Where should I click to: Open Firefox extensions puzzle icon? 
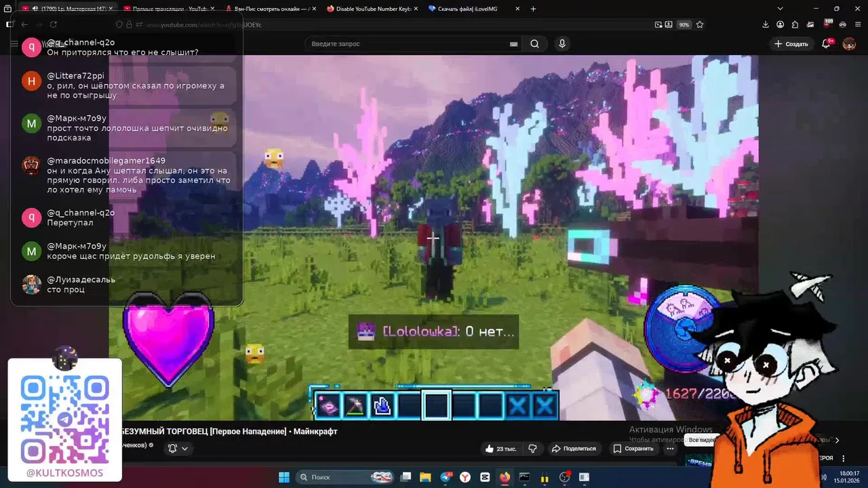tap(795, 24)
